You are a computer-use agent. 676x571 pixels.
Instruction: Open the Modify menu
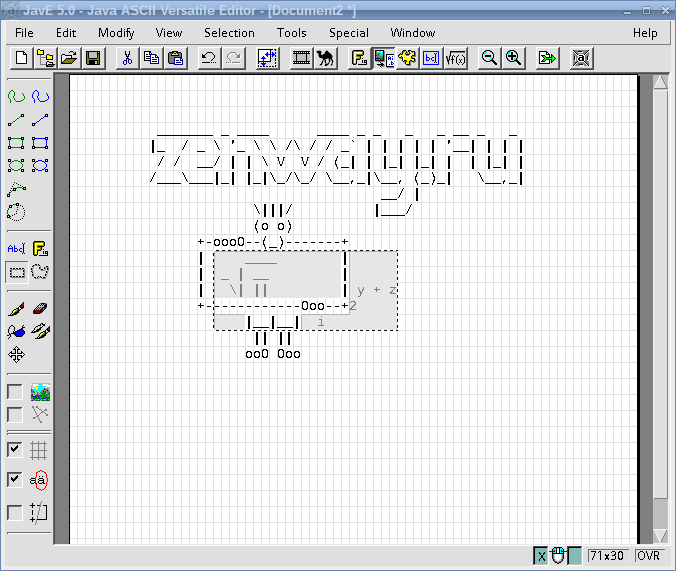pos(116,33)
